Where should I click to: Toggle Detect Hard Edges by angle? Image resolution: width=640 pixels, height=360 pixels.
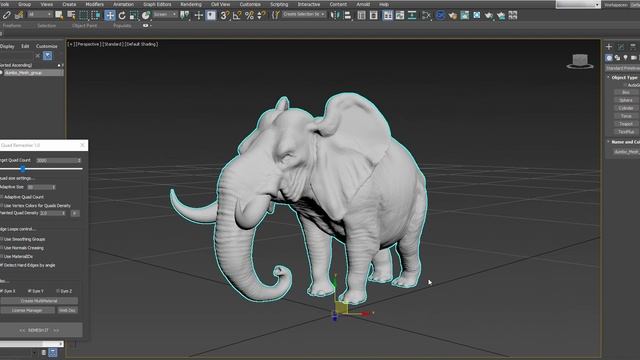coord(2,265)
